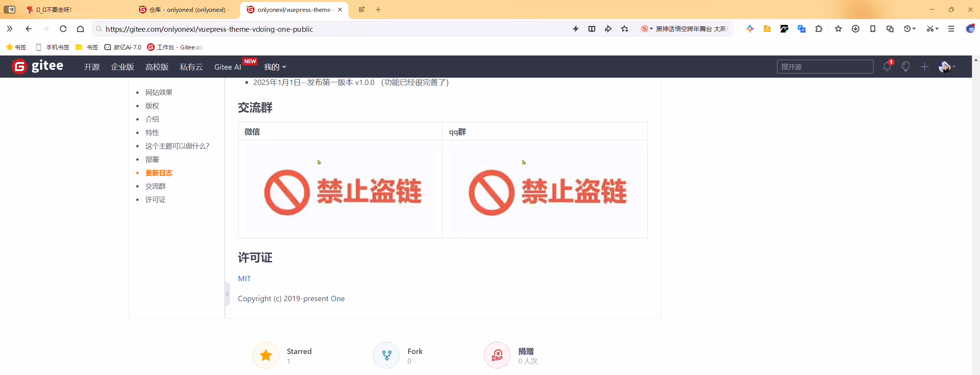Expand the 我的 dropdown menu
Screen dimensions: 980x375
[275, 67]
